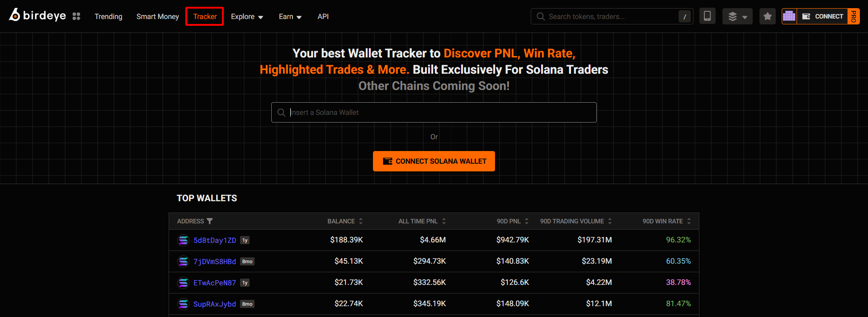Click the CONNECT wallet button
The height and width of the screenshot is (317, 868).
click(823, 16)
